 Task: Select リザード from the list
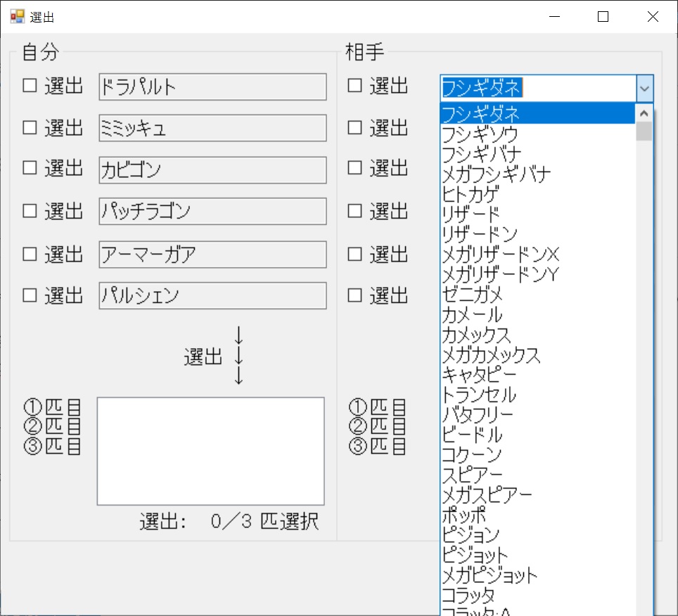[x=537, y=214]
